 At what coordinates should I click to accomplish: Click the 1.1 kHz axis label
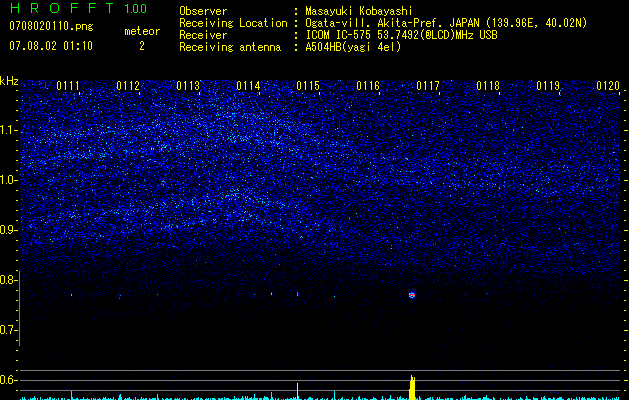[9, 130]
